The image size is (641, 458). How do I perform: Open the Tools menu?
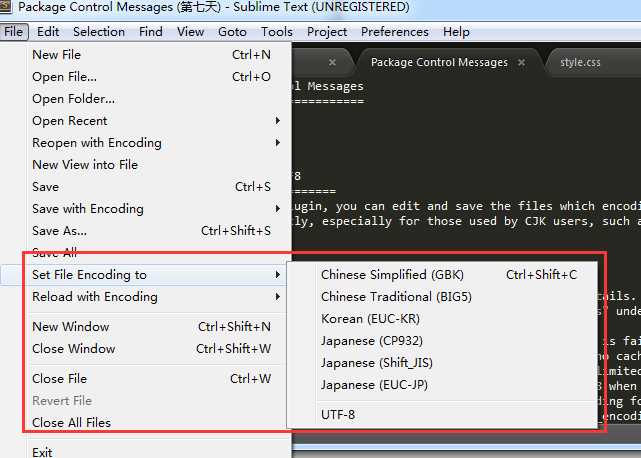(277, 32)
